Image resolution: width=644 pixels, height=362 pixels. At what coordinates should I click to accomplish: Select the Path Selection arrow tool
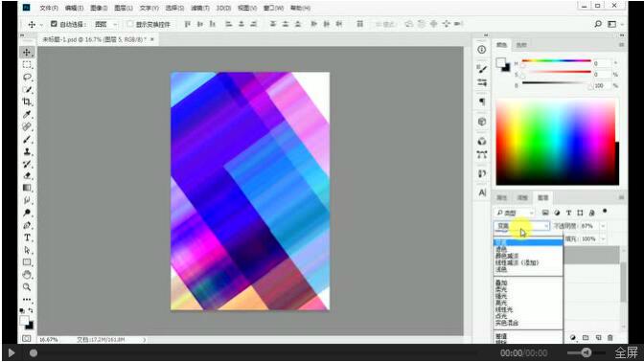27,250
